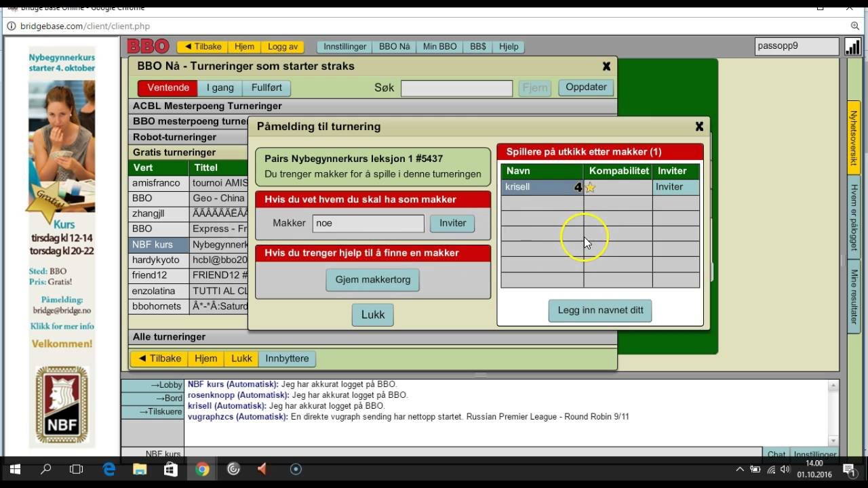Click the NBF logo in the sidebar ad
The image size is (868, 488).
click(x=62, y=404)
